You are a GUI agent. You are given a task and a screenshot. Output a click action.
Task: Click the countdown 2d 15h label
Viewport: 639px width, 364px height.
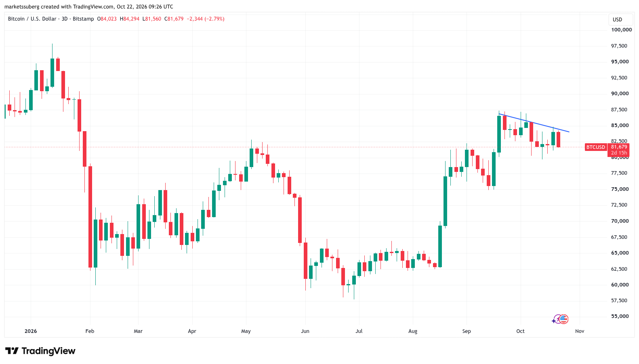pos(619,153)
